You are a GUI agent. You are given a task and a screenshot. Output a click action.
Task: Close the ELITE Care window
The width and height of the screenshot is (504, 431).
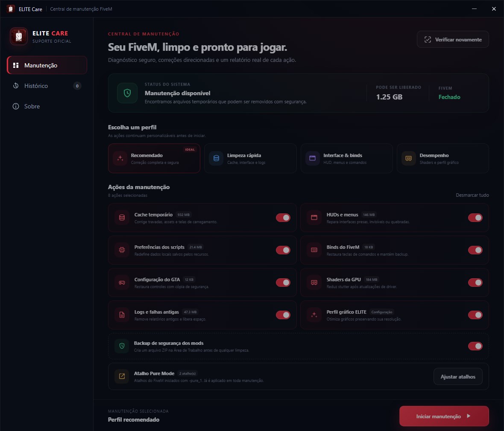[494, 9]
